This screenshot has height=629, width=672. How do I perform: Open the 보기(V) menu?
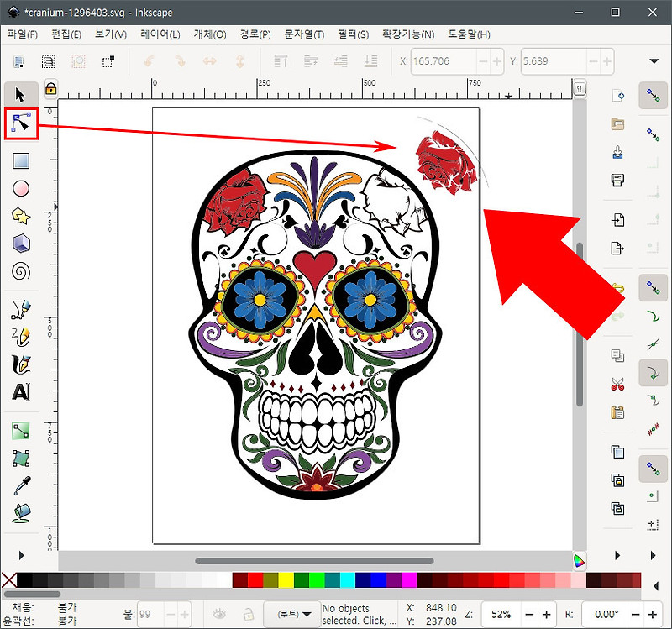(111, 34)
